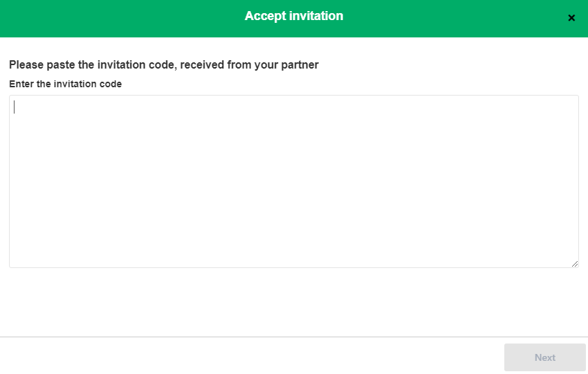Proceed by clicking Next
Image resolution: width=588 pixels, height=374 pixels.
pyautogui.click(x=544, y=357)
